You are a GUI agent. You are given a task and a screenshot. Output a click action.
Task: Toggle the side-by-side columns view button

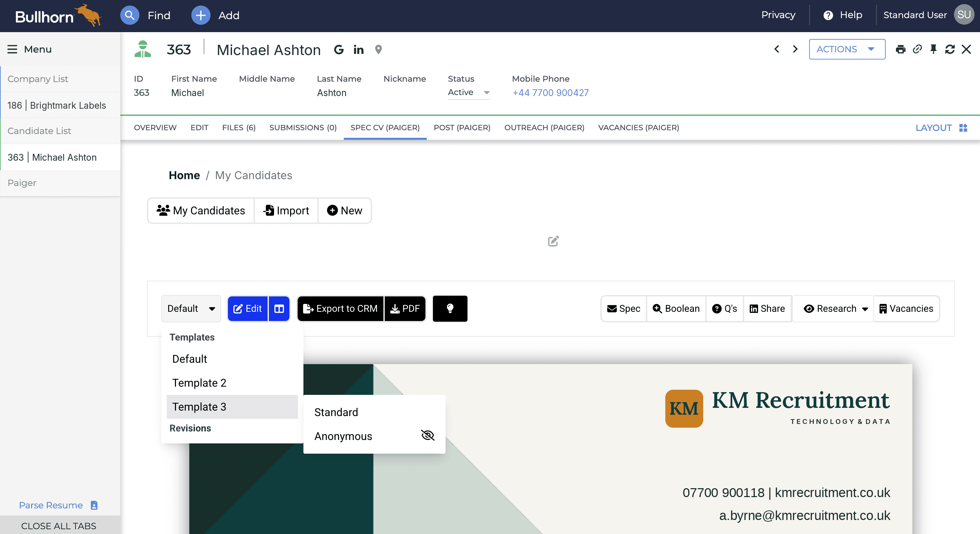(x=279, y=309)
